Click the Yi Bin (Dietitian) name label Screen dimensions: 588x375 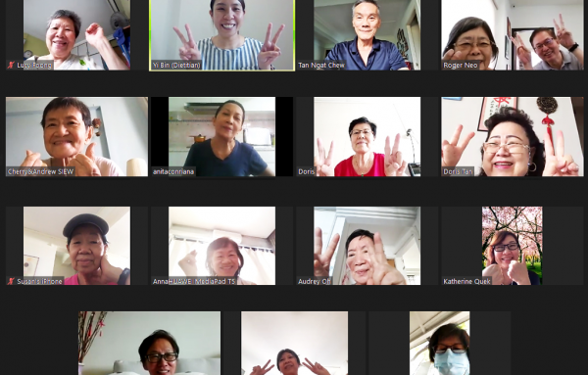pyautogui.click(x=176, y=66)
